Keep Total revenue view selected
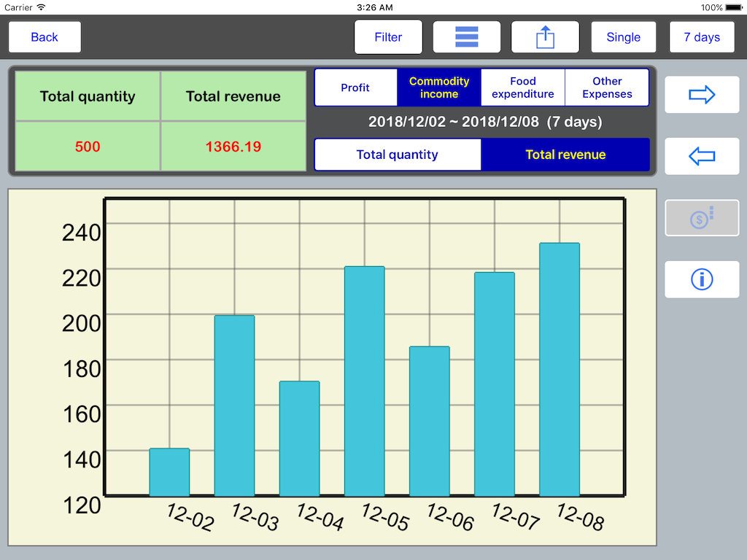 click(565, 155)
